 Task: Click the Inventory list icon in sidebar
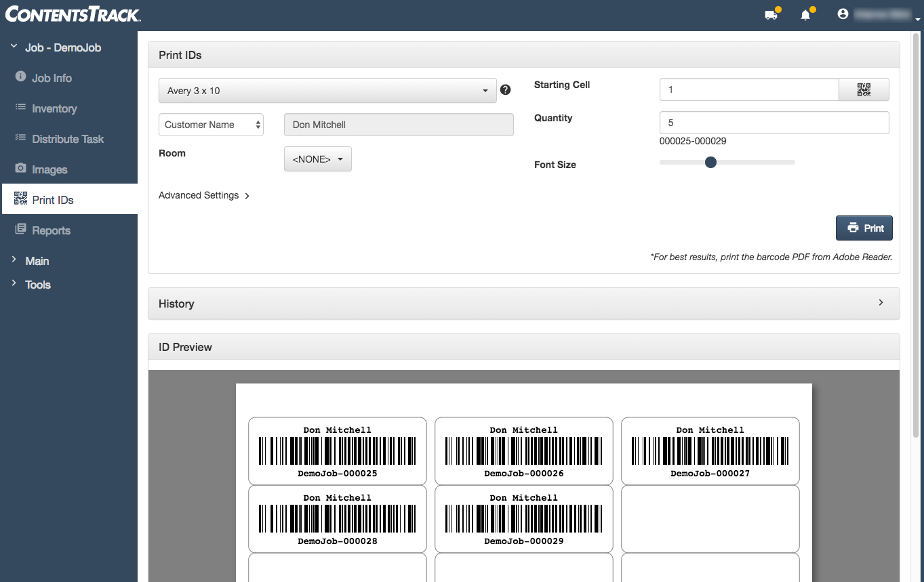pyautogui.click(x=20, y=108)
